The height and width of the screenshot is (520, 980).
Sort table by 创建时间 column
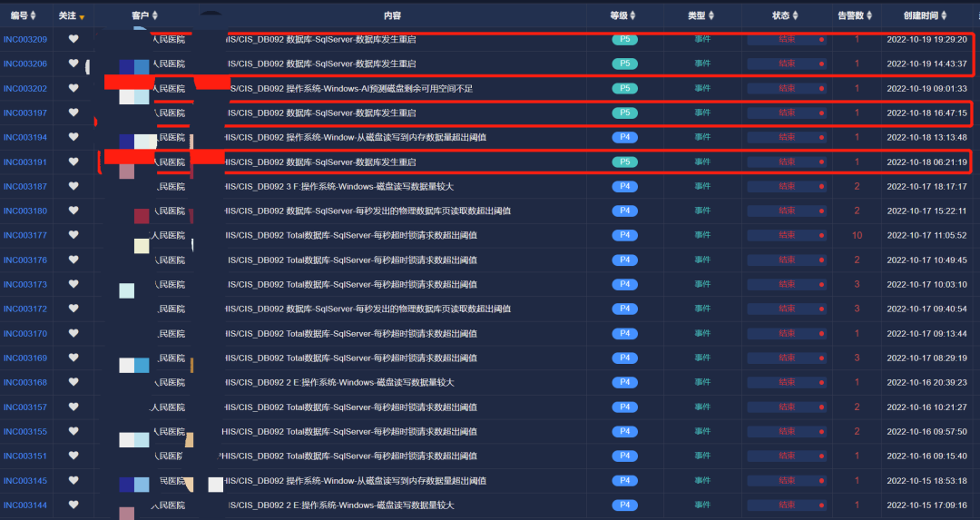944,15
